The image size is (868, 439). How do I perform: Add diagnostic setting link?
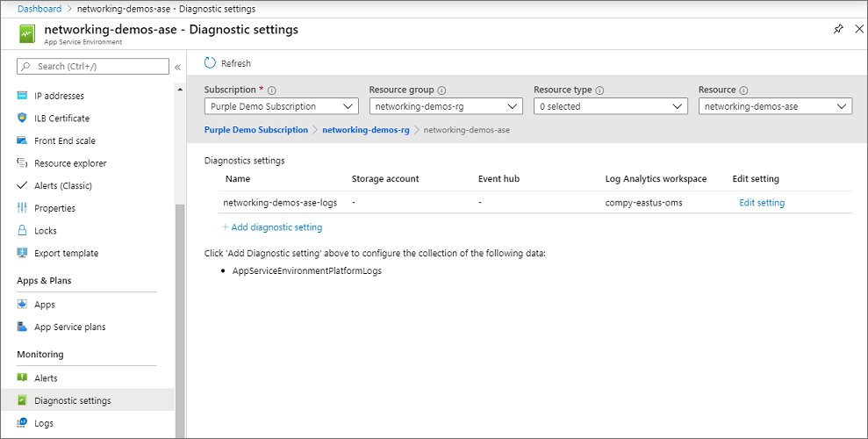coord(272,227)
